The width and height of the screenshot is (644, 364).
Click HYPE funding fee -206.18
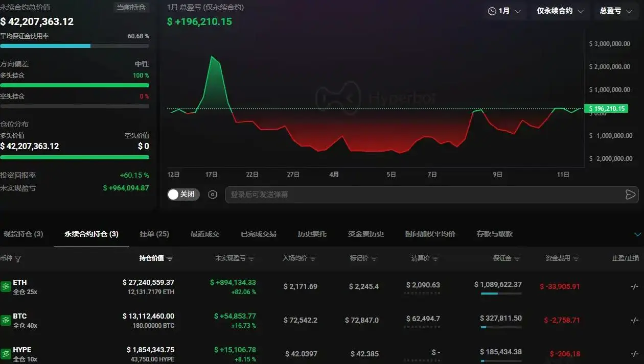tap(565, 354)
